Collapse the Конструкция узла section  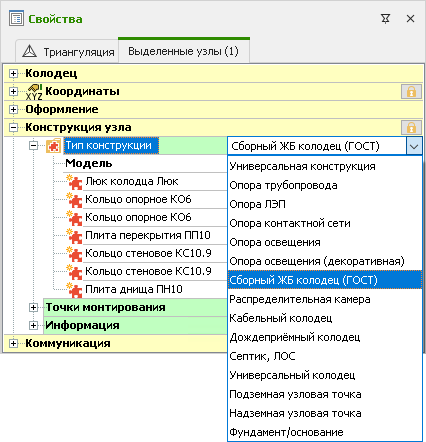[x=13, y=127]
